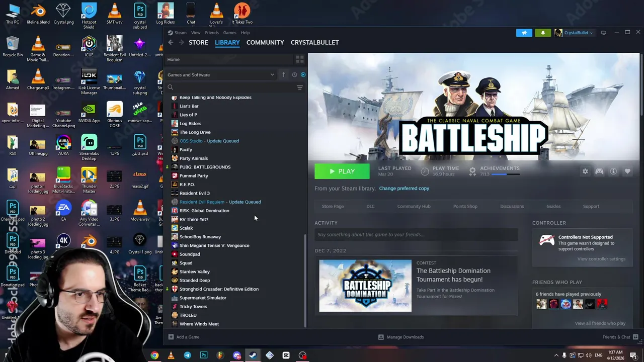Open the Windows action center icon

pos(633,355)
